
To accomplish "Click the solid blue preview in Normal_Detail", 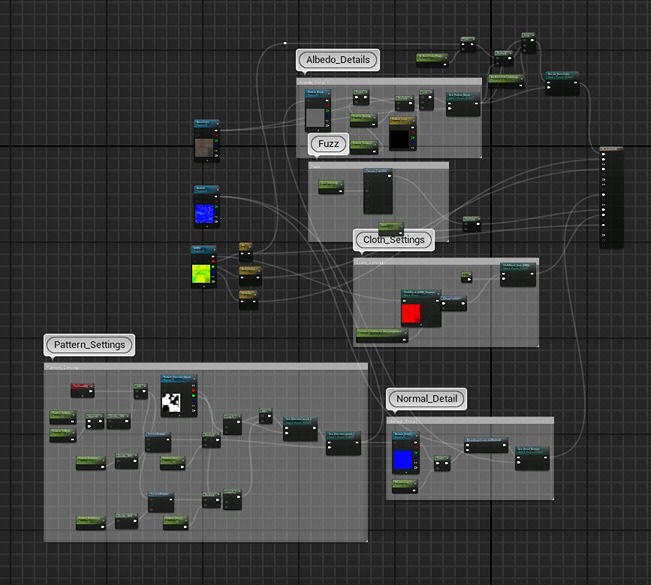I will pos(402,460).
